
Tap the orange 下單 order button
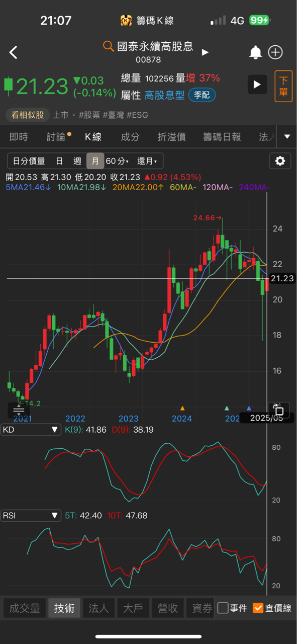[x=283, y=86]
